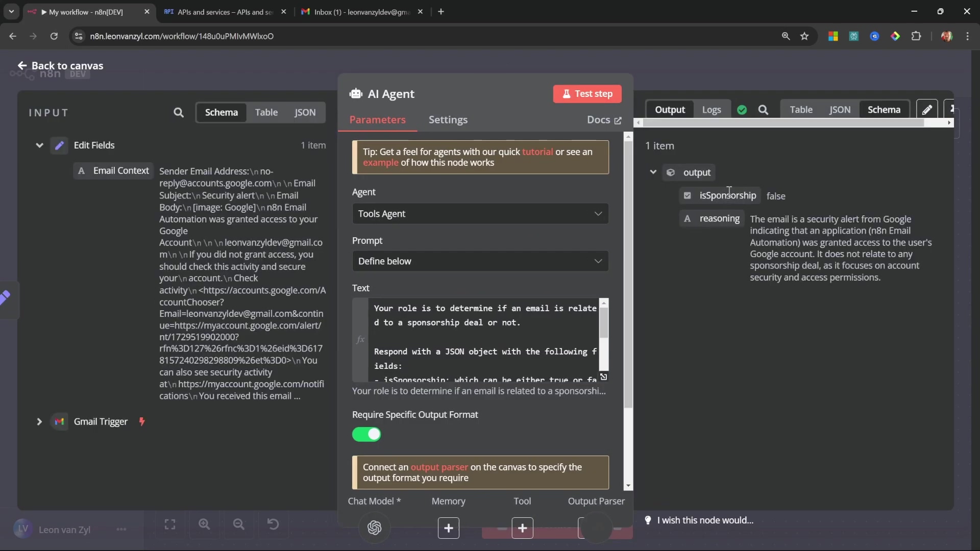The height and width of the screenshot is (551, 980).
Task: Toggle Require Specific Output Format switch
Action: 366,434
